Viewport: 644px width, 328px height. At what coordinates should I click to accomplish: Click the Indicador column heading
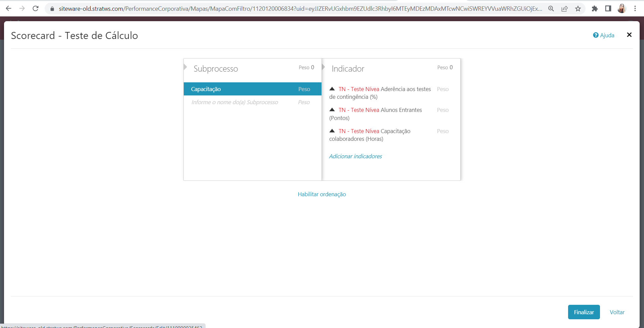pos(348,69)
